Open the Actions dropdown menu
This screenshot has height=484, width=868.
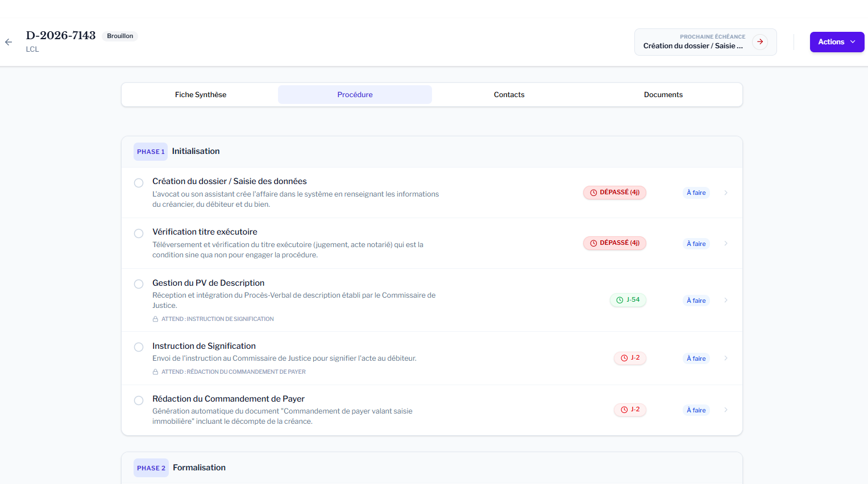[836, 42]
